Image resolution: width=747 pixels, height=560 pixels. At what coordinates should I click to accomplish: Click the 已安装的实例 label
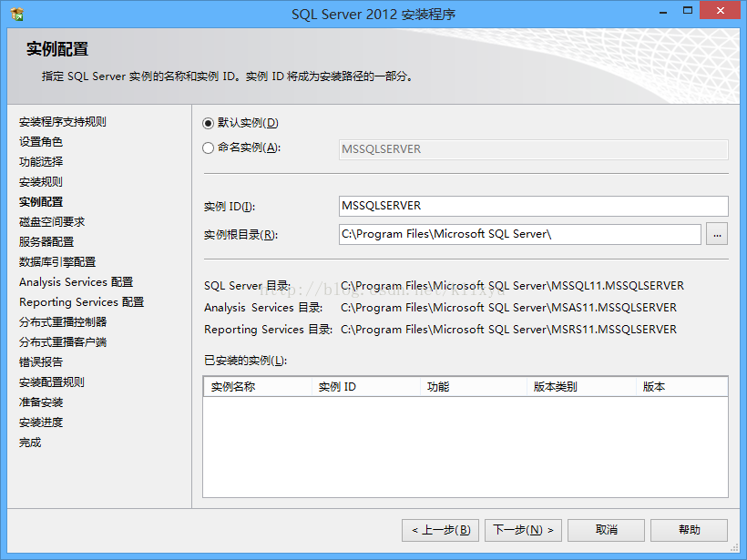[x=245, y=361]
